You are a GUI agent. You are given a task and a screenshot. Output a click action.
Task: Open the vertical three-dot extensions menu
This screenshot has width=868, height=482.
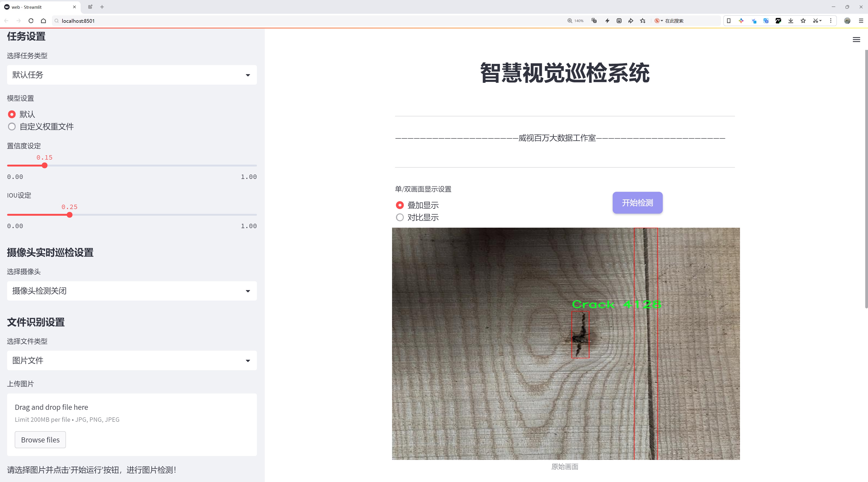831,21
